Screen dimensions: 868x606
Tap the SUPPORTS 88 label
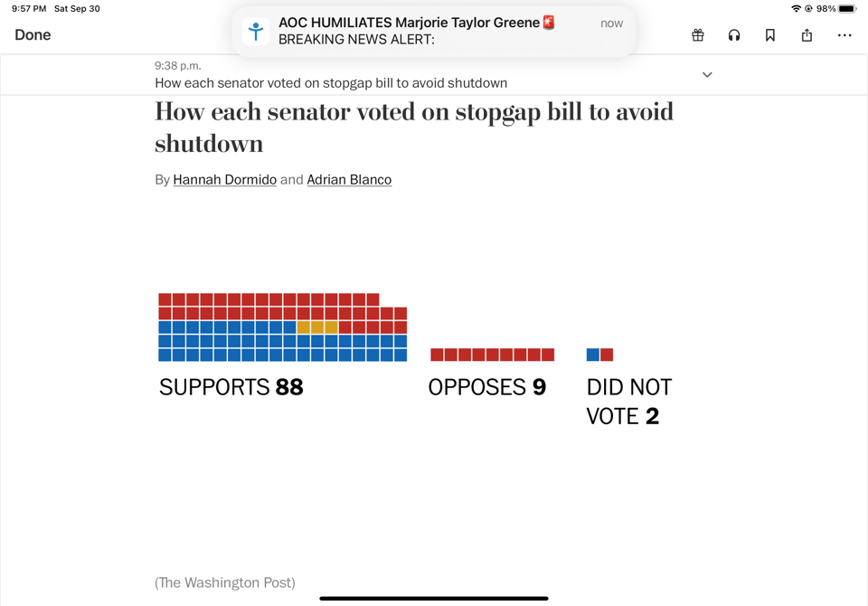coord(231,387)
